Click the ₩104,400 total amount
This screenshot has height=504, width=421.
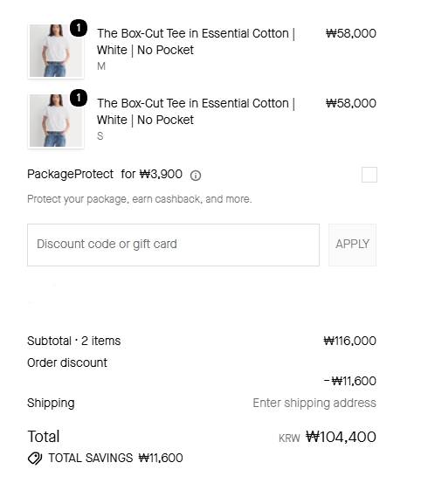tap(341, 437)
